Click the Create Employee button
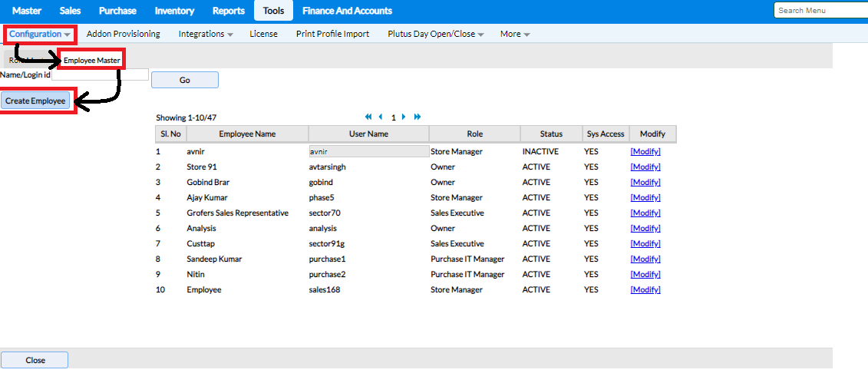The width and height of the screenshot is (868, 373). click(x=35, y=101)
